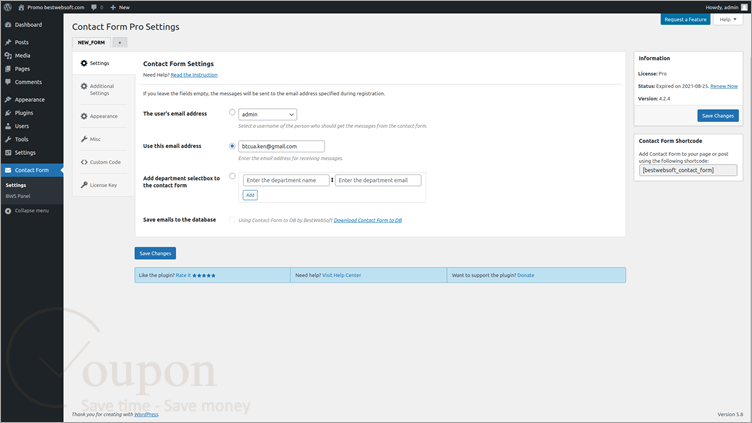Click the rating stars after Rate it
752x423 pixels.
[x=204, y=275]
